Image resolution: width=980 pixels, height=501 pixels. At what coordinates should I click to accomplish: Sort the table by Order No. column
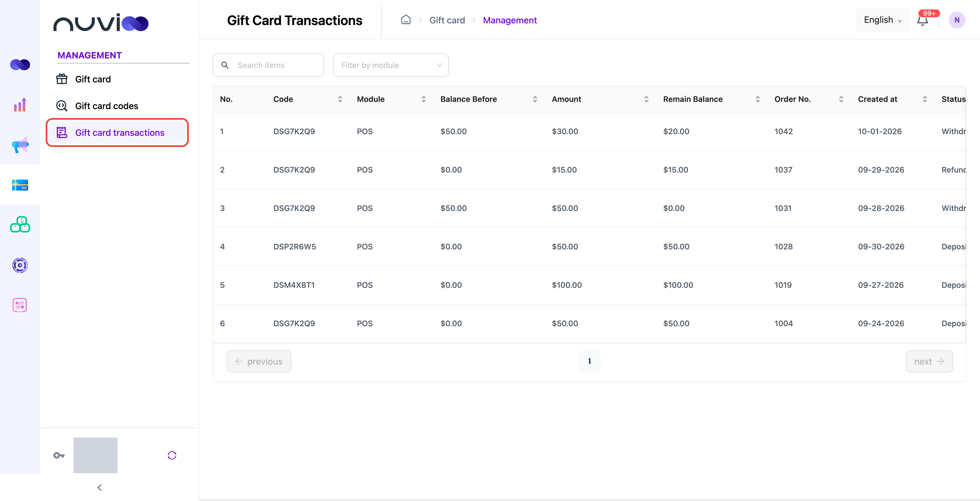point(841,99)
